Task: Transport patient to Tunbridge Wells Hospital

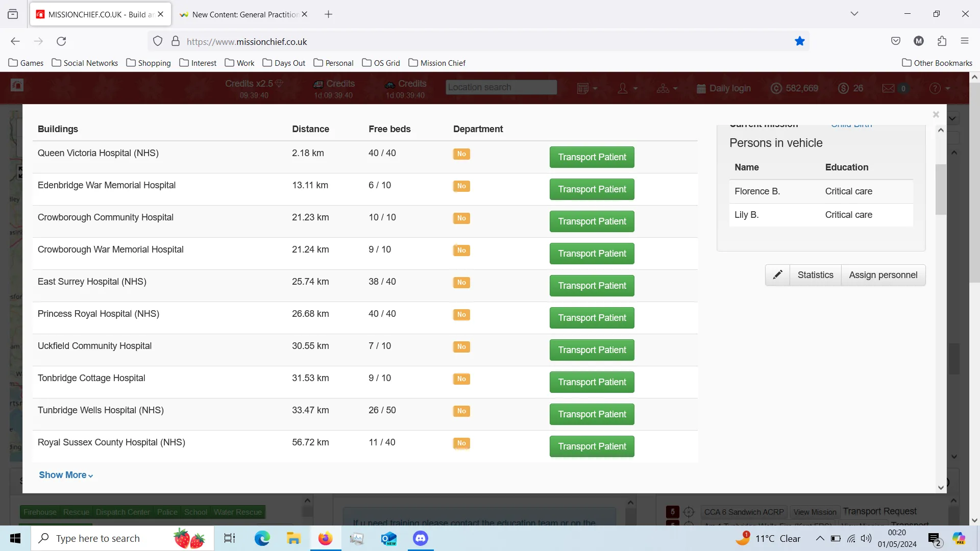Action: (x=592, y=414)
